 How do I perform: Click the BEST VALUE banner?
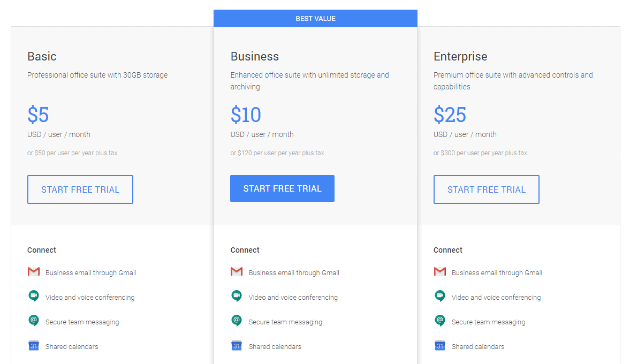tap(315, 18)
